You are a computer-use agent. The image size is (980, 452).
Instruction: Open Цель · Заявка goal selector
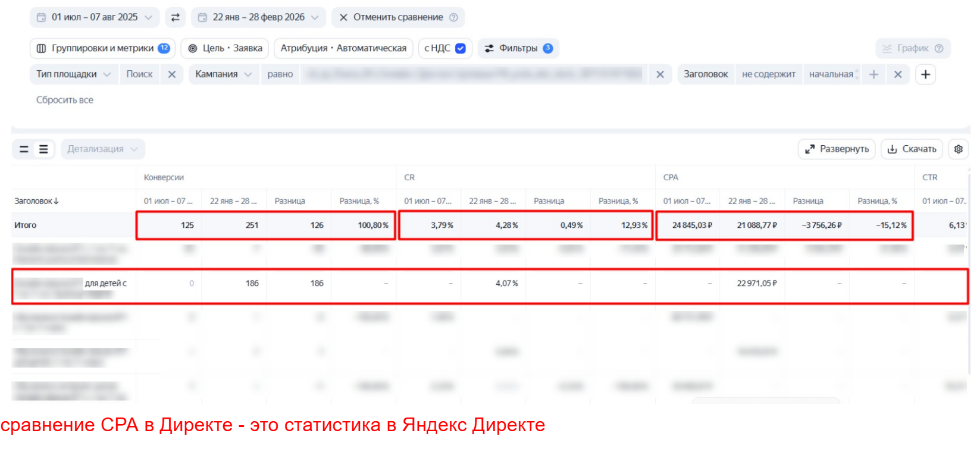tap(226, 48)
